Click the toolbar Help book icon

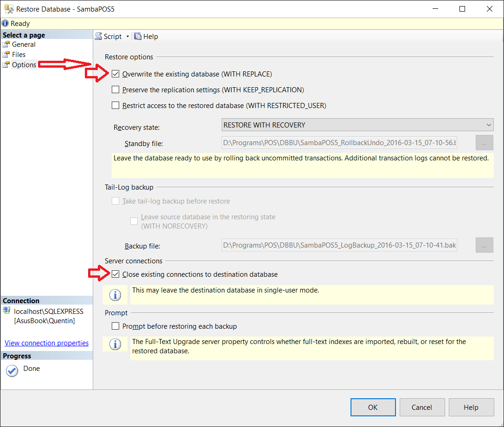pos(138,36)
